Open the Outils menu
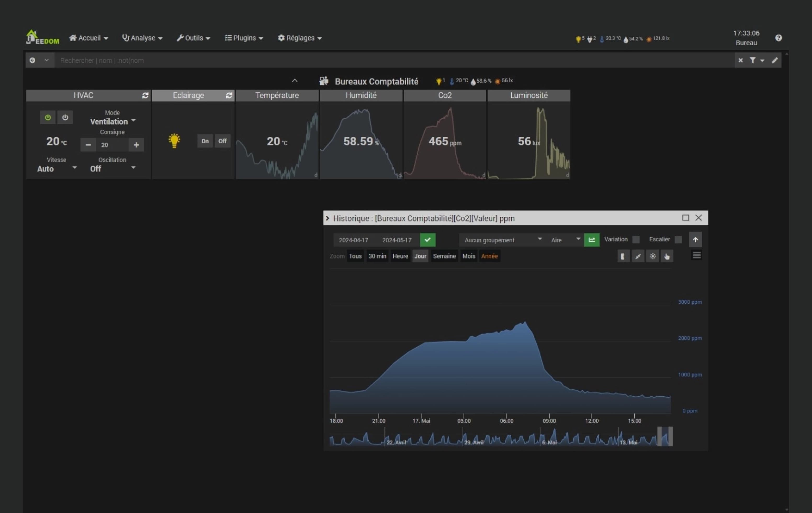This screenshot has height=513, width=812. coord(193,38)
